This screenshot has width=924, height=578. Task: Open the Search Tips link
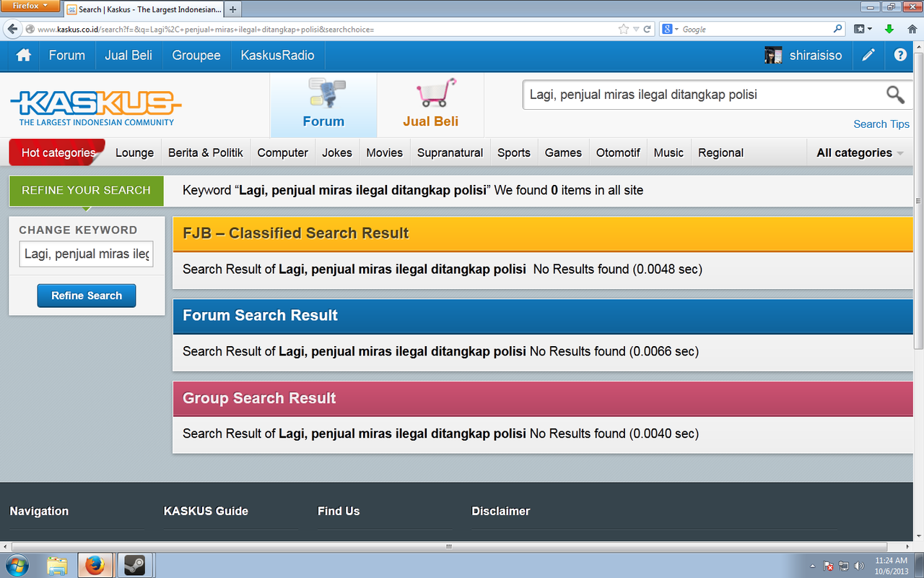coord(881,124)
